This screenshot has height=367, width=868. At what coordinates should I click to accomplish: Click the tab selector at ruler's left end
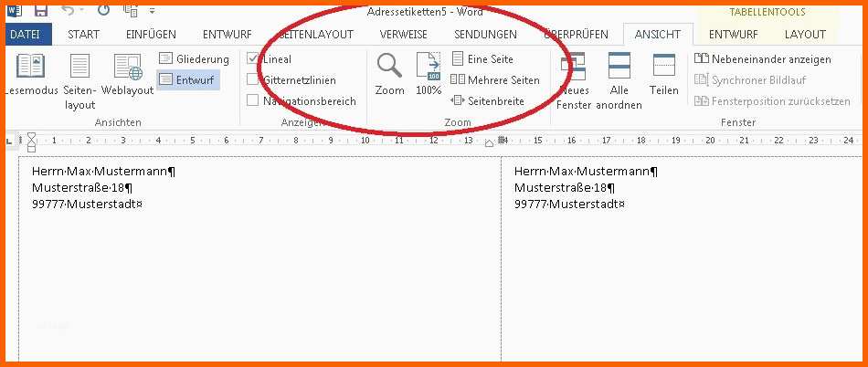pos(9,142)
